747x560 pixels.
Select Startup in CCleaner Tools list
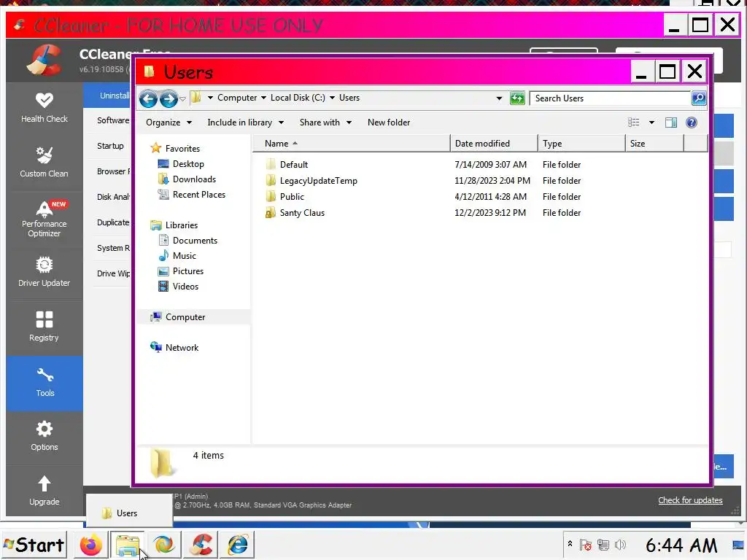coord(110,146)
